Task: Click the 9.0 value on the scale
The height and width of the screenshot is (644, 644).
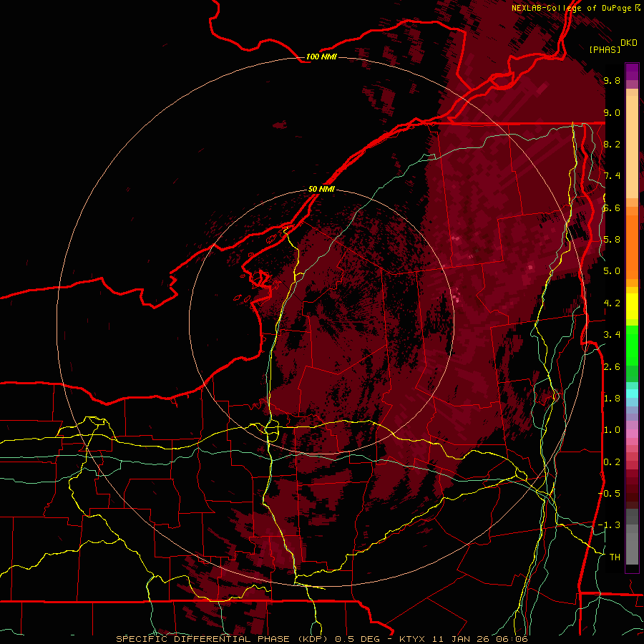Action: point(612,112)
